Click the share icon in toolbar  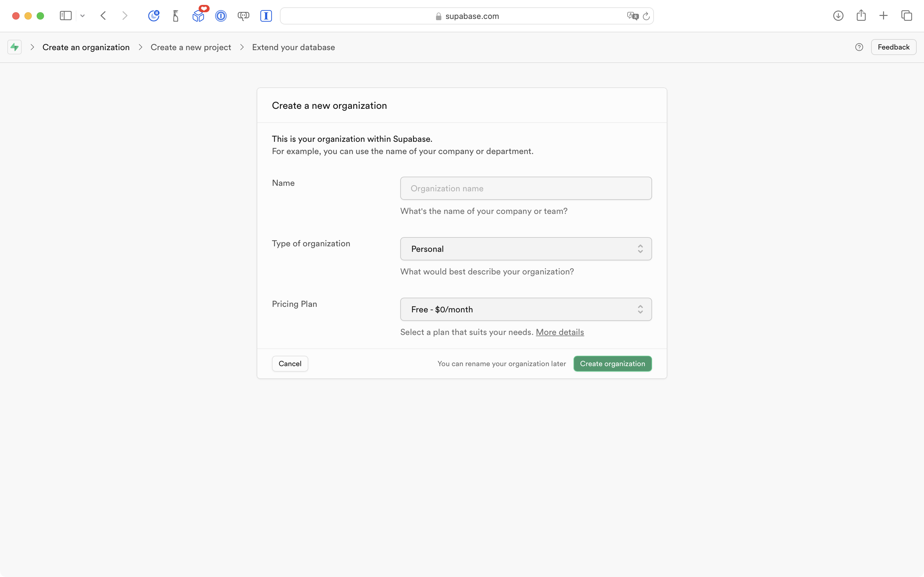pos(861,16)
